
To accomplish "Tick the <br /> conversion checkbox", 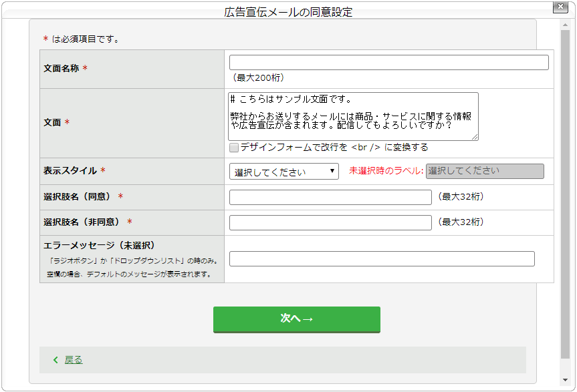I will [x=233, y=148].
